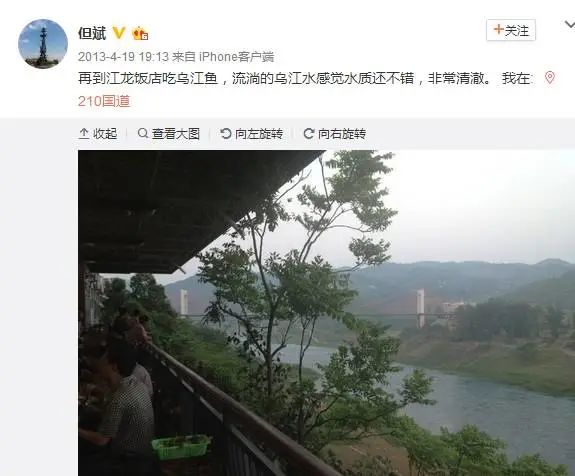575x476 pixels.
Task: Open the 210国道 location link
Action: (x=104, y=101)
